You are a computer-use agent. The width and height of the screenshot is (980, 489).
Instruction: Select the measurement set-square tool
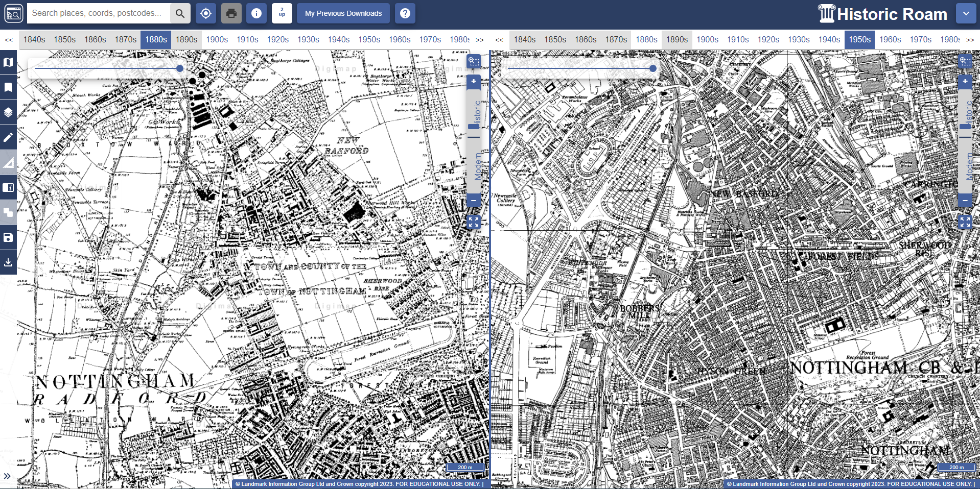[8, 162]
